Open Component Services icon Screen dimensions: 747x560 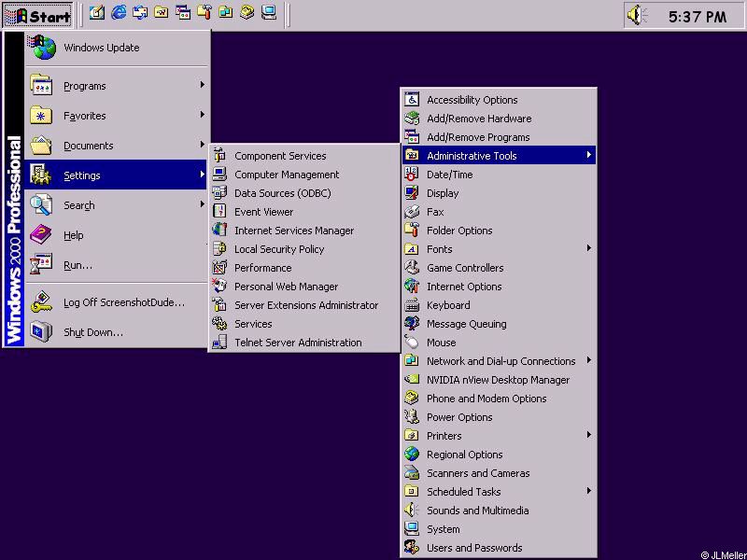(x=219, y=155)
